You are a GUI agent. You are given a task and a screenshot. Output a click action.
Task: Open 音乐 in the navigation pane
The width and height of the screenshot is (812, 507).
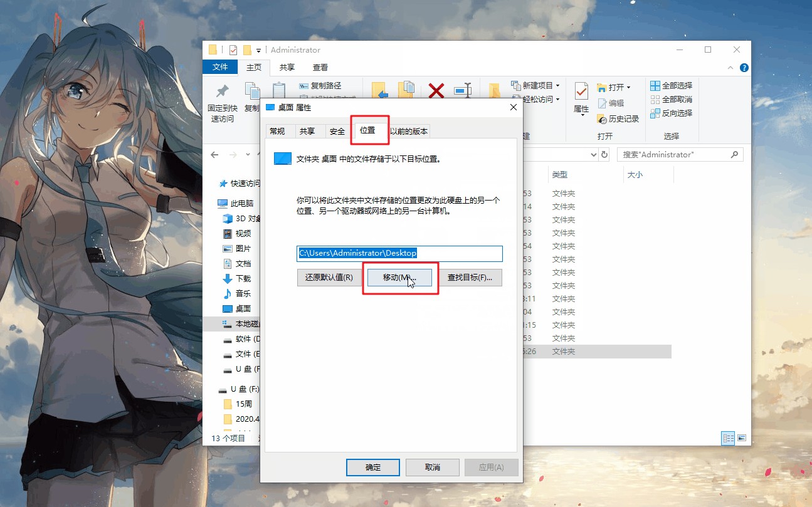click(x=237, y=294)
